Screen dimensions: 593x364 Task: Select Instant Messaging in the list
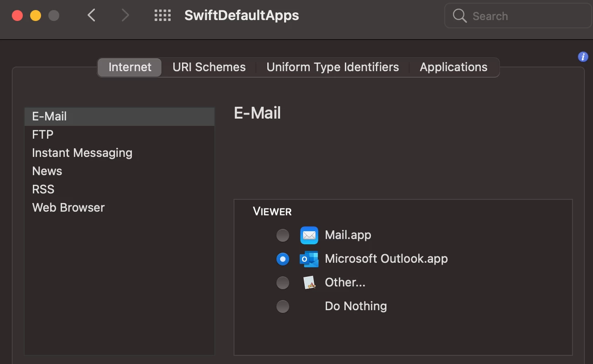(x=120, y=153)
